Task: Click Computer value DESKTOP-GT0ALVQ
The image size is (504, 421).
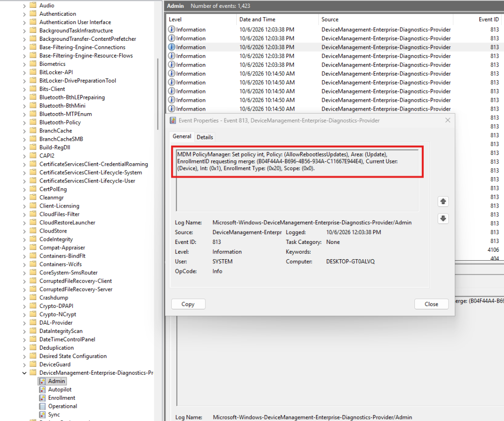Action: [350, 261]
